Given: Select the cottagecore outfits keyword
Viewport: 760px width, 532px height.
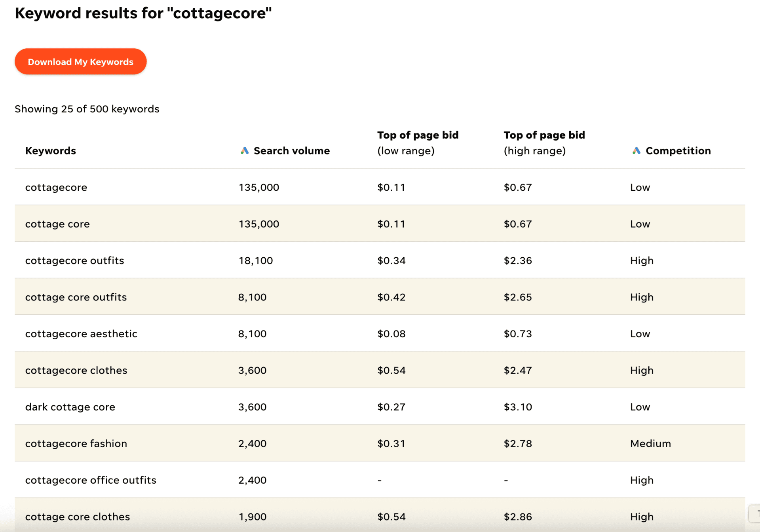Looking at the screenshot, I should pyautogui.click(x=74, y=260).
